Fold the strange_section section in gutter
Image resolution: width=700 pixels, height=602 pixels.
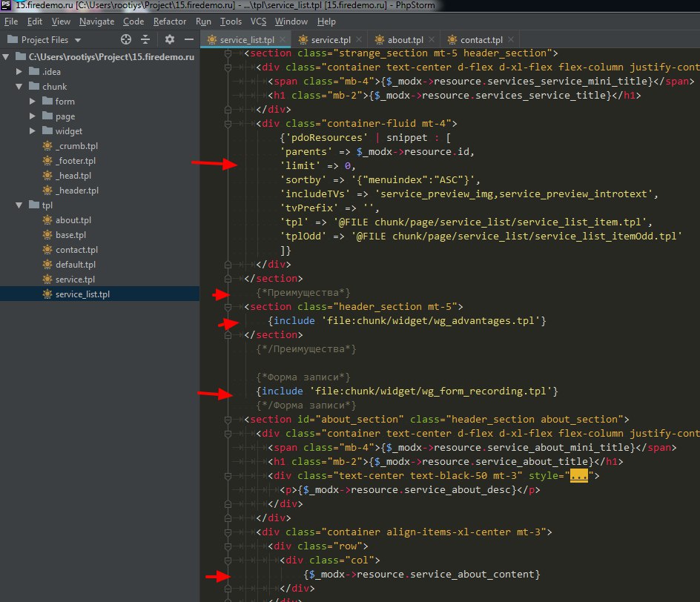(x=228, y=53)
